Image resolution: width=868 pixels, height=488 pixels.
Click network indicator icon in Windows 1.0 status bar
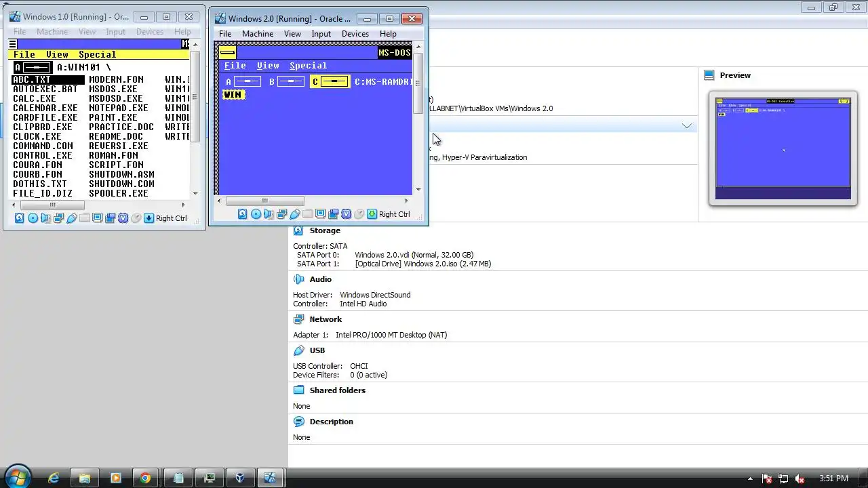[x=58, y=218]
